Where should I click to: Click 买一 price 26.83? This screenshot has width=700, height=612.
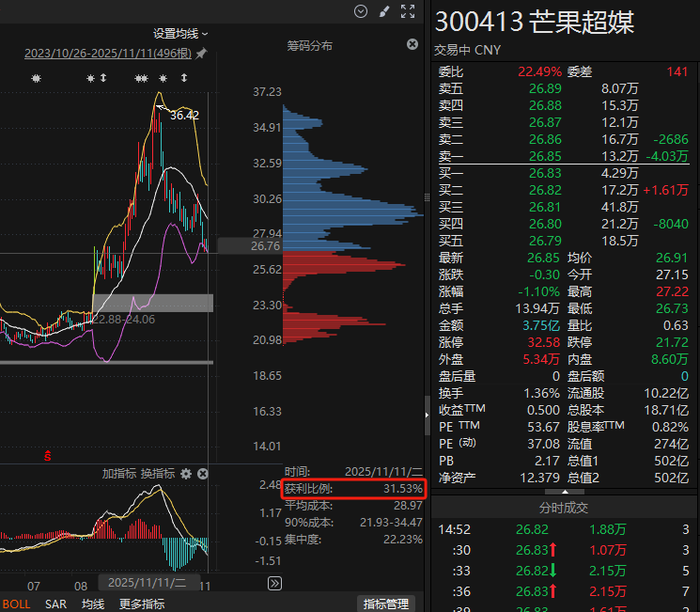[x=545, y=173]
